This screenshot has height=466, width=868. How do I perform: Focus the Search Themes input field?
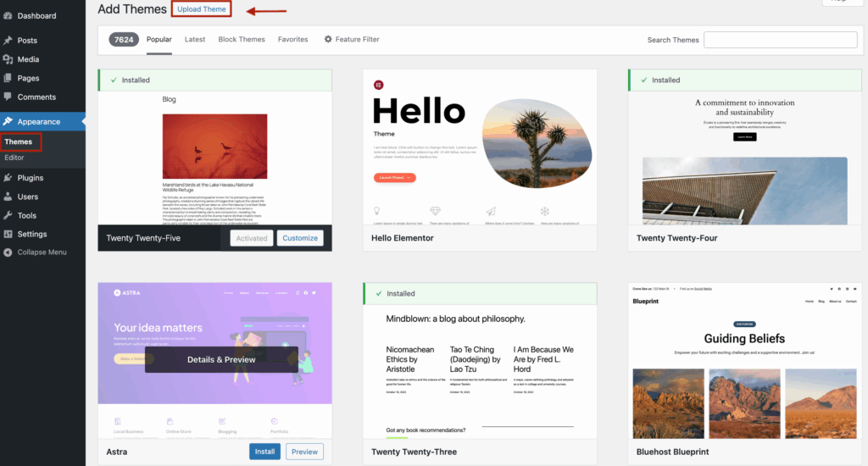[x=781, y=40]
